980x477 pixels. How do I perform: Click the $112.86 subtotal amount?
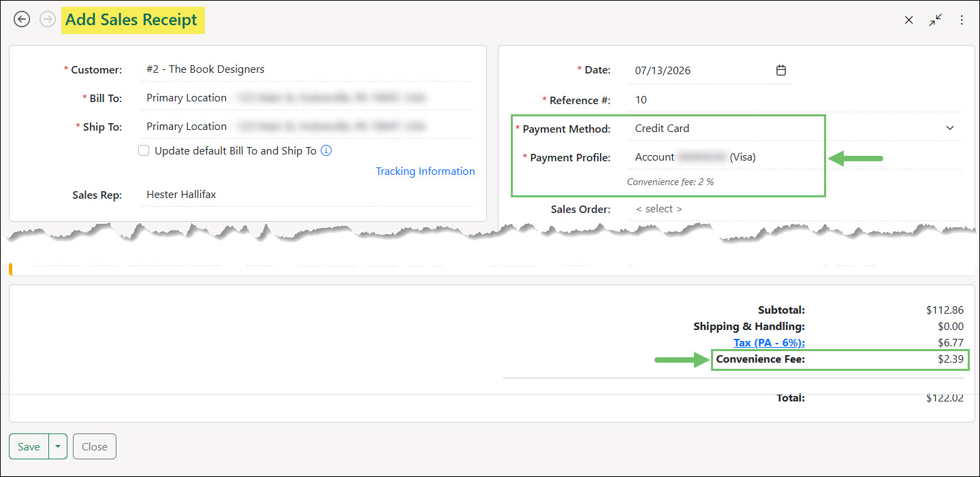(x=945, y=310)
